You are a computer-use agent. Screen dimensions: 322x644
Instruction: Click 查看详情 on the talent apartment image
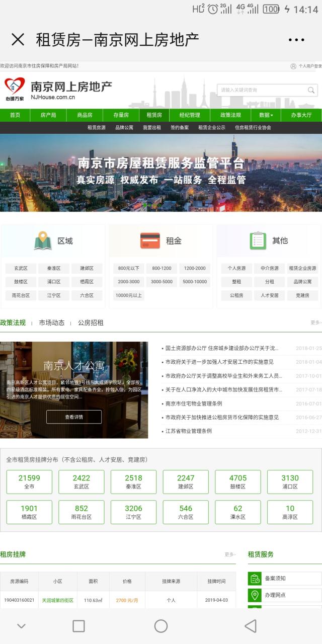click(x=74, y=417)
